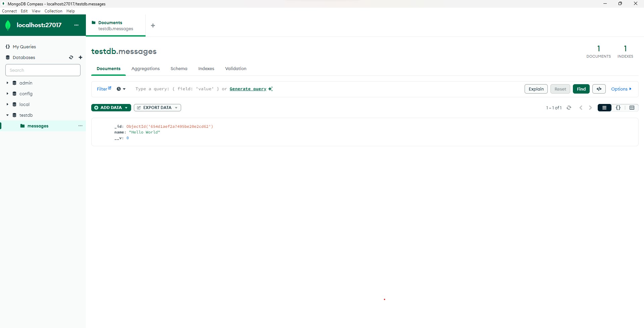Screen dimensions: 644x328
Task: Refresh the documents list results
Action: 569,108
